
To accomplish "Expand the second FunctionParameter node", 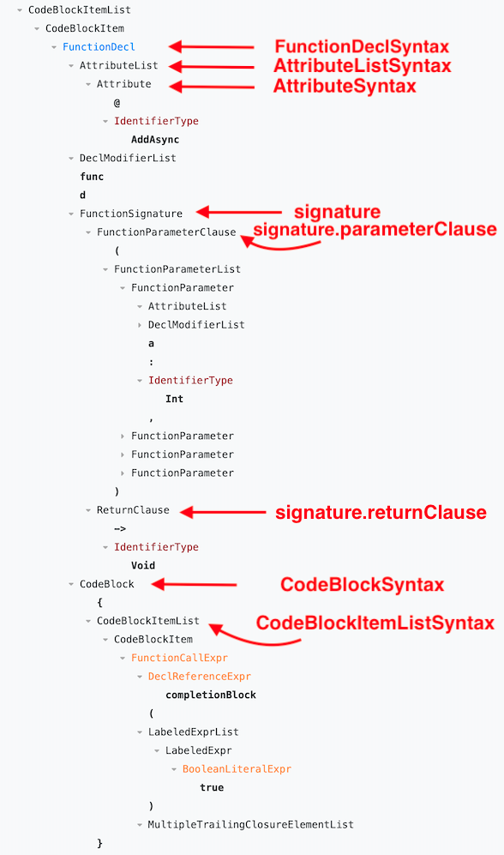I will 122,436.
